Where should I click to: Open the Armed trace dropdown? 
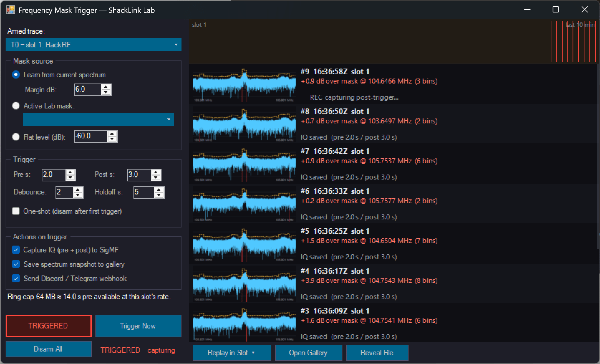[93, 45]
